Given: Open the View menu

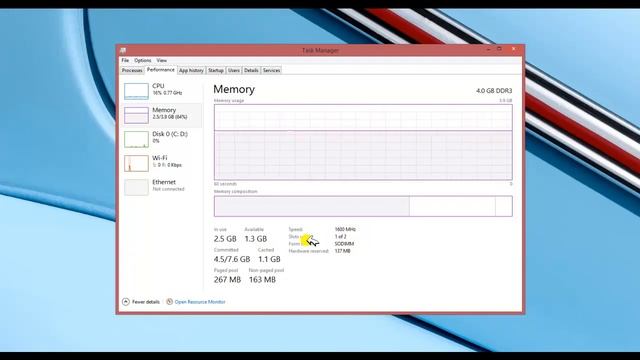Looking at the screenshot, I should click(162, 60).
